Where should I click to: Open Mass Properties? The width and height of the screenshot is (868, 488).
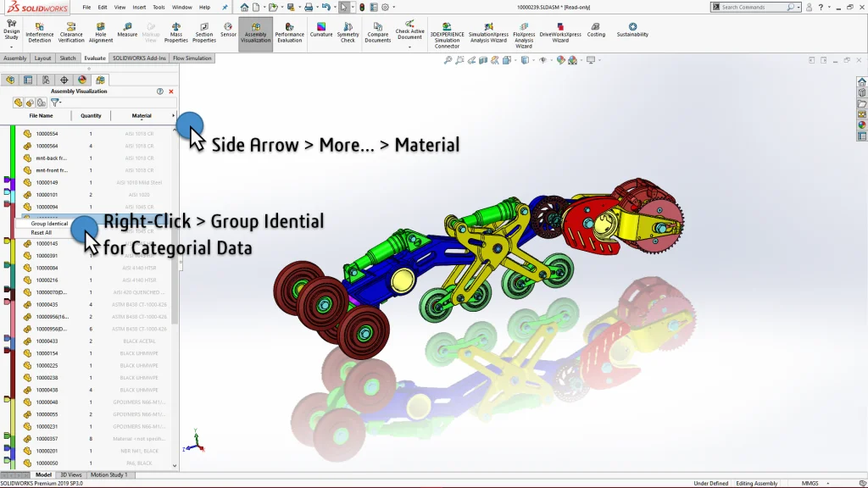click(175, 31)
